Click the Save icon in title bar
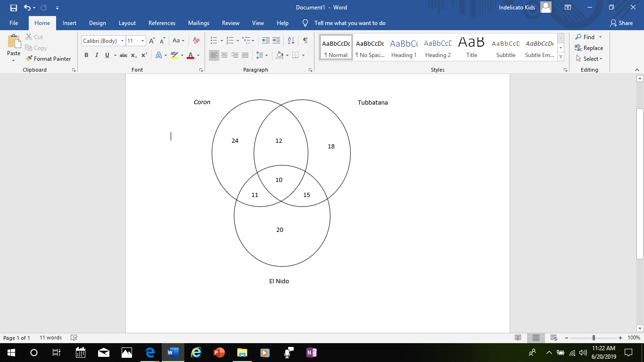 [13, 8]
